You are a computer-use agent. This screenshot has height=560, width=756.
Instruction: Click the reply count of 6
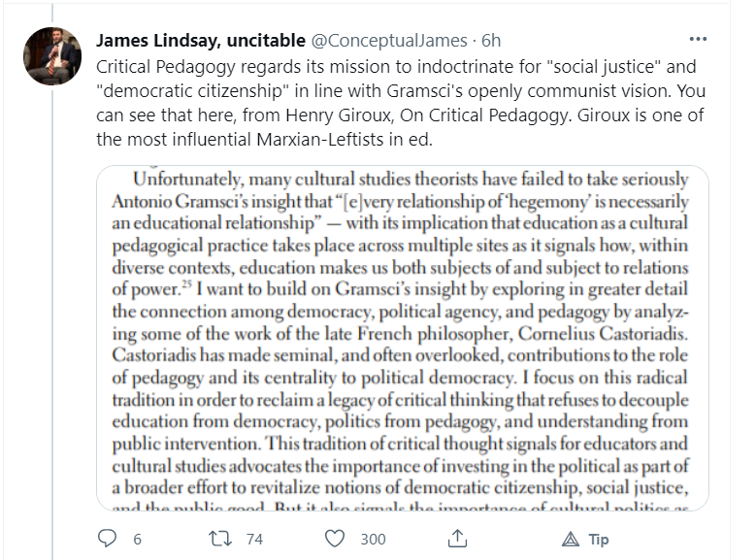tap(138, 540)
